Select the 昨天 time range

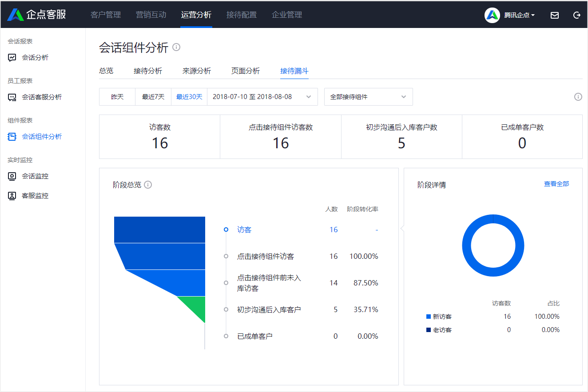tap(117, 97)
